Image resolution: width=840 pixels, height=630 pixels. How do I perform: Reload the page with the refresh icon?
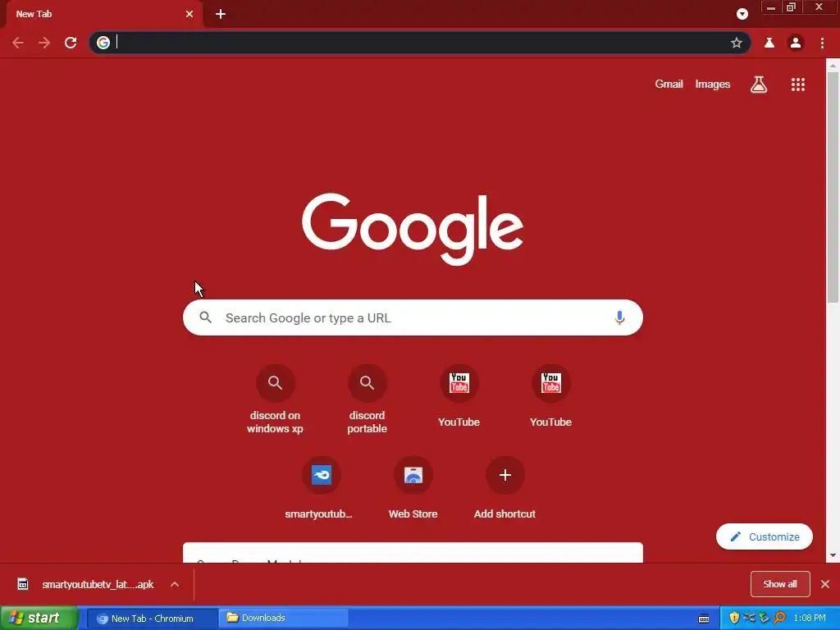coord(71,43)
